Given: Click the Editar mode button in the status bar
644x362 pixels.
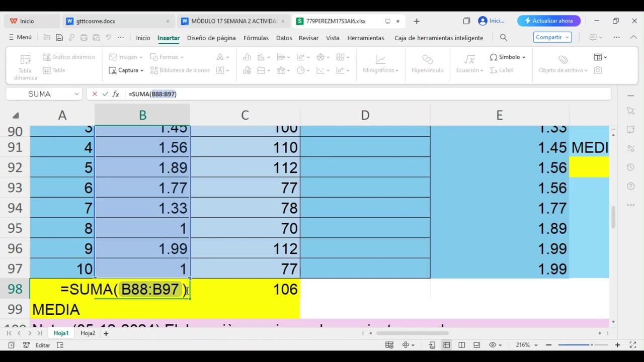Looking at the screenshot, I should coord(43,345).
